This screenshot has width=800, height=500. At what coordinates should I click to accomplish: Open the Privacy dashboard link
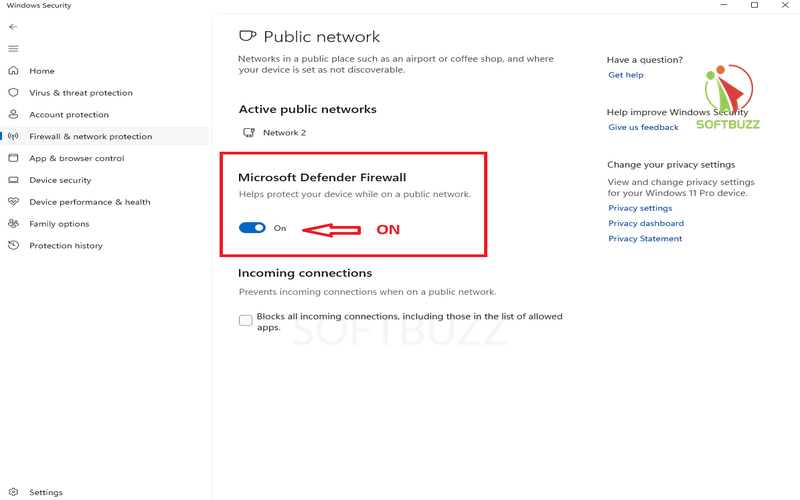tap(646, 223)
